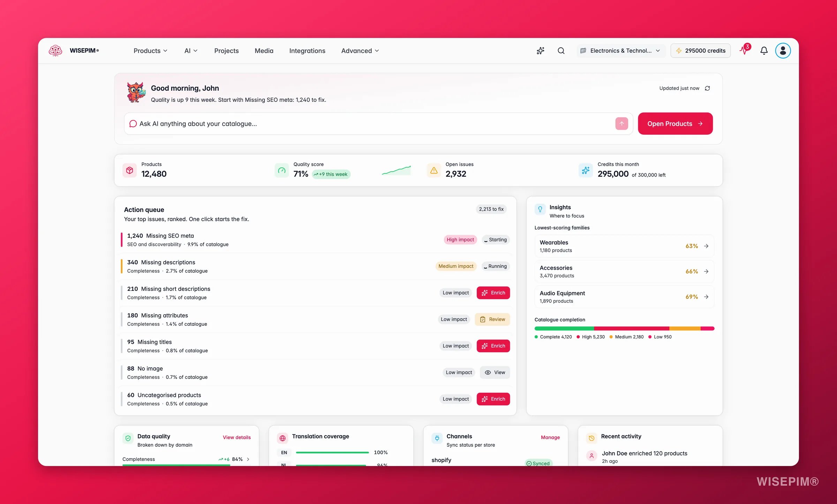Open the Projects page
837x504 pixels.
pyautogui.click(x=226, y=51)
